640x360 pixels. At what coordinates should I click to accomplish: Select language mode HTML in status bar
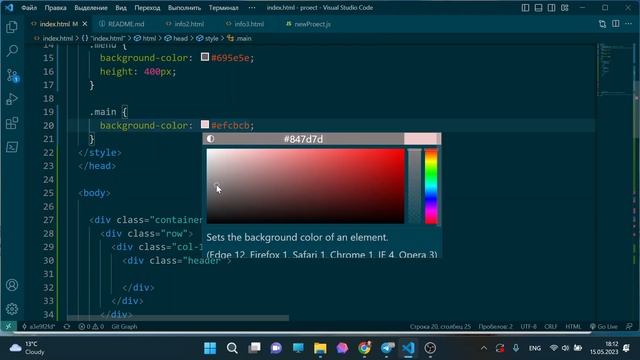pos(573,327)
